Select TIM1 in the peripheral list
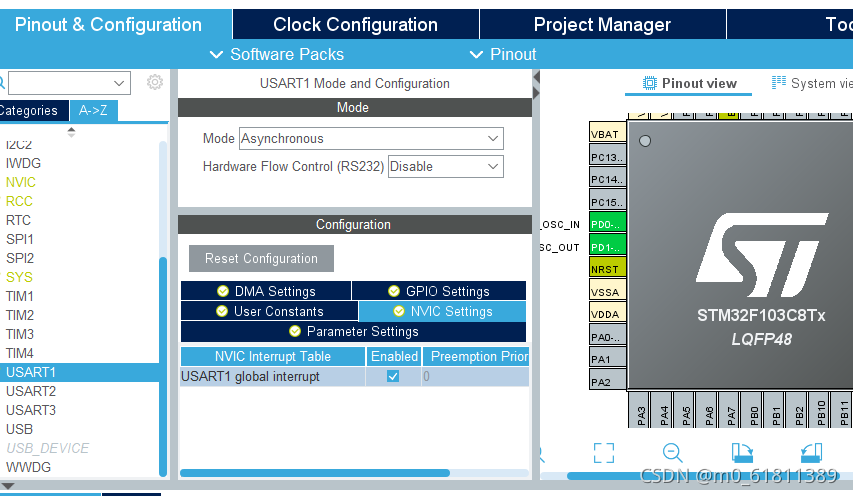This screenshot has height=496, width=853. 20,296
